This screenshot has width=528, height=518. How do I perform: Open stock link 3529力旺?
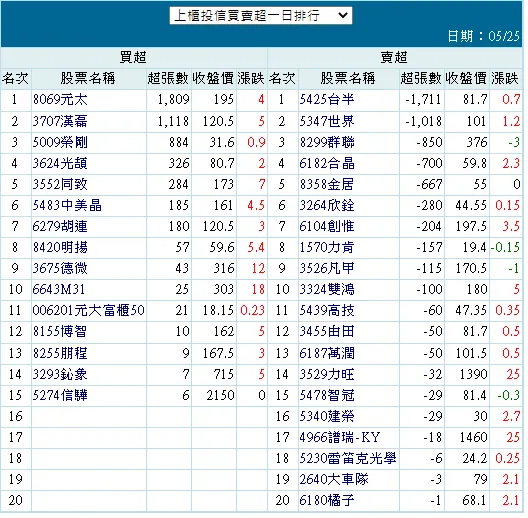tap(327, 374)
